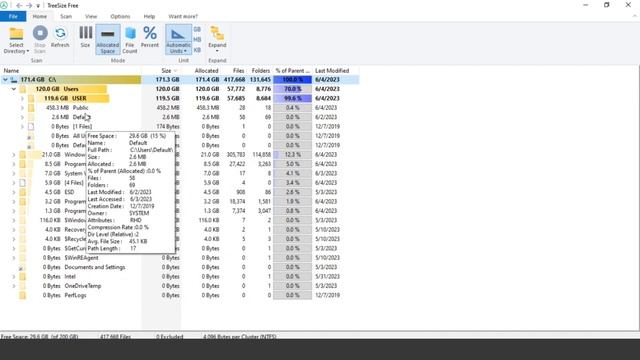Image resolution: width=640 pixels, height=360 pixels.
Task: Click the [1 Files] file icon
Action: coord(31,127)
